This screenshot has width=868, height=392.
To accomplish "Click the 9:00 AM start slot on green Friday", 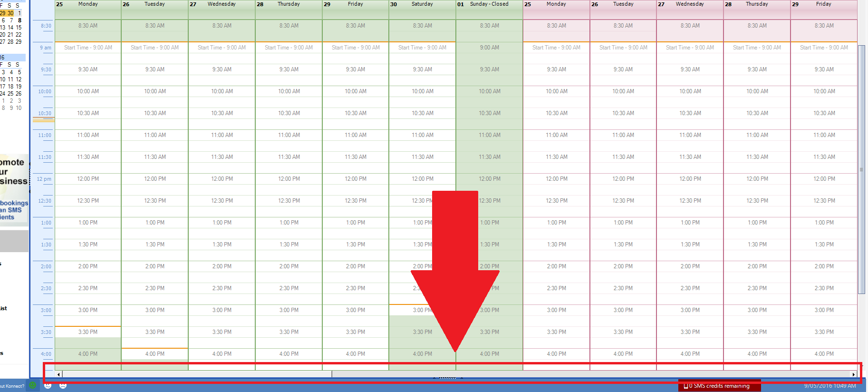I will (x=356, y=48).
